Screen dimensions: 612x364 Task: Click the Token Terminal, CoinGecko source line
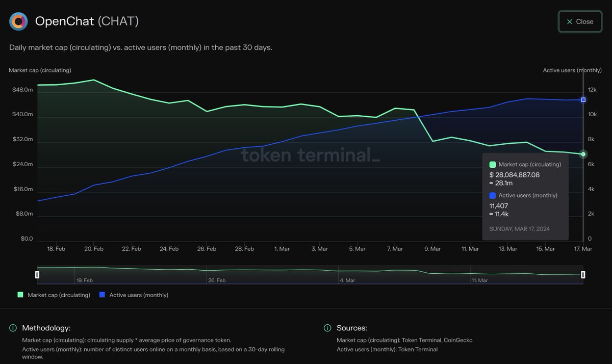click(405, 340)
